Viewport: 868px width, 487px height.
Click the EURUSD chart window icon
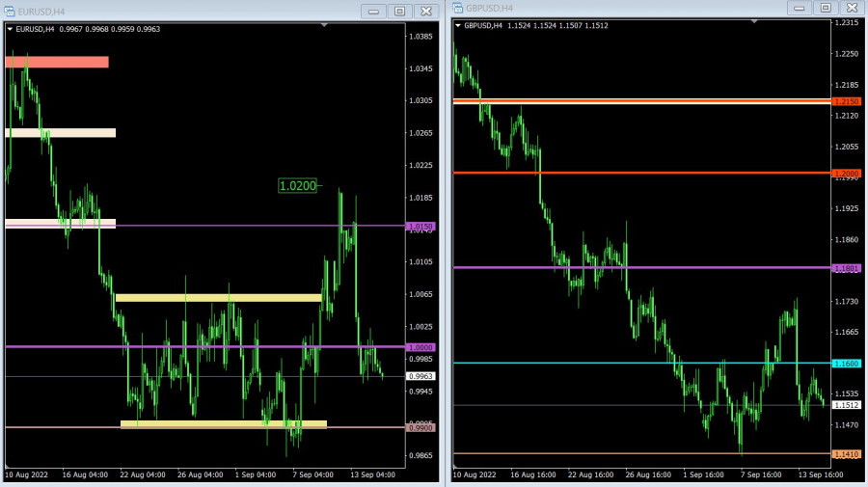pyautogui.click(x=11, y=11)
